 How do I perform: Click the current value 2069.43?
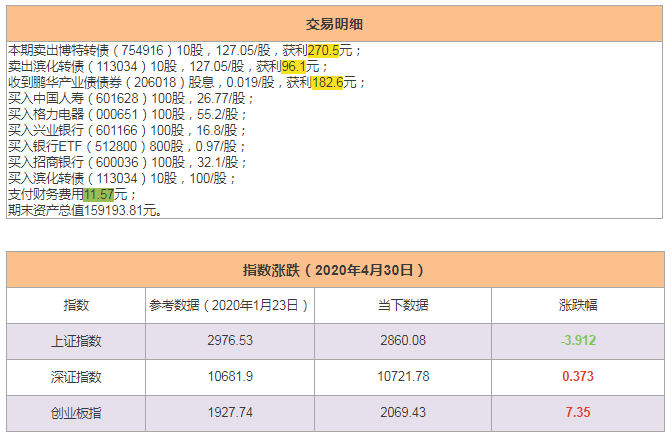403,412
